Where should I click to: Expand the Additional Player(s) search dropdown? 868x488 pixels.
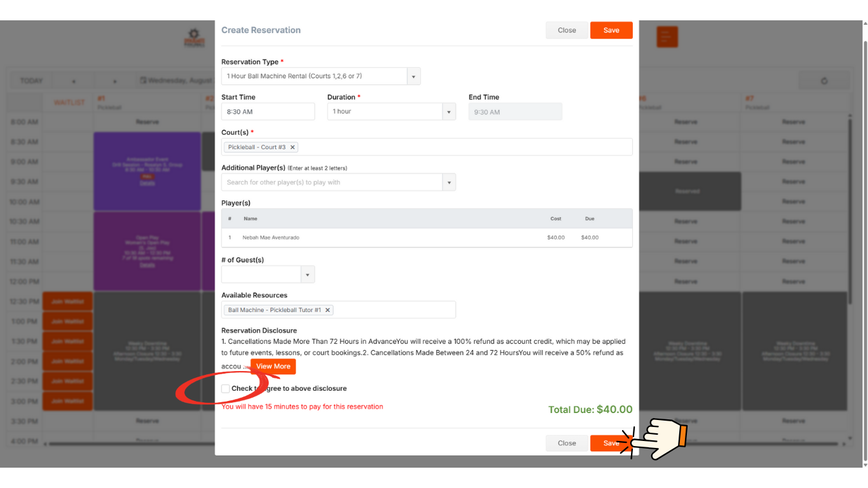449,182
